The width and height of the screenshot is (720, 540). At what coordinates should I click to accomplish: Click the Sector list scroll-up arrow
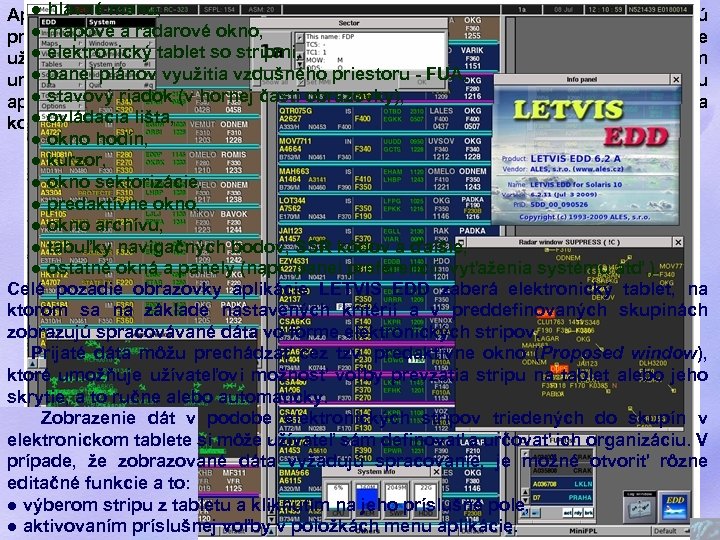coord(299,54)
